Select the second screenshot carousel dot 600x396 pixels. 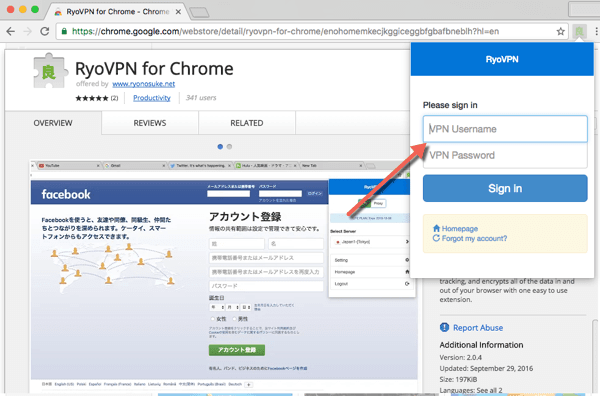click(x=229, y=147)
